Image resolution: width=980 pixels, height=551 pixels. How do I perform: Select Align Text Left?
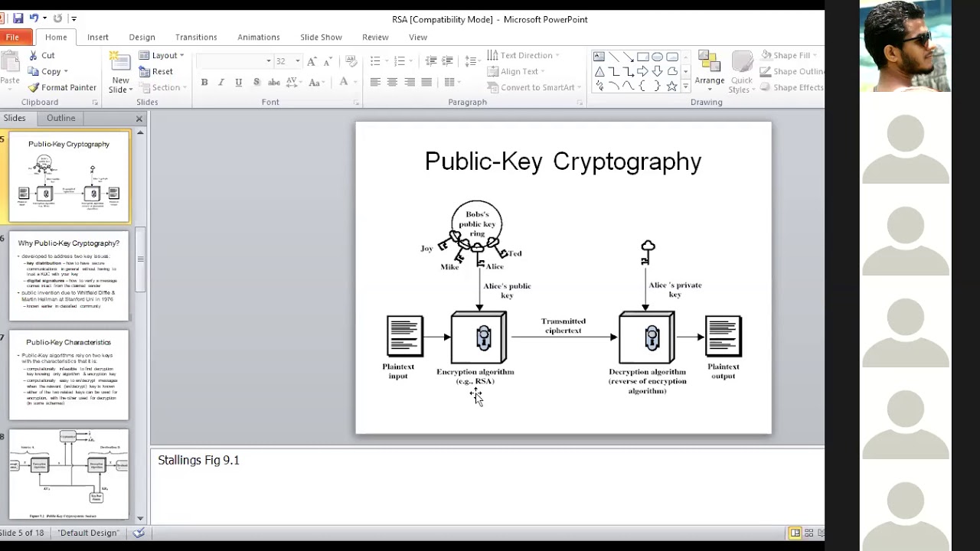click(375, 82)
